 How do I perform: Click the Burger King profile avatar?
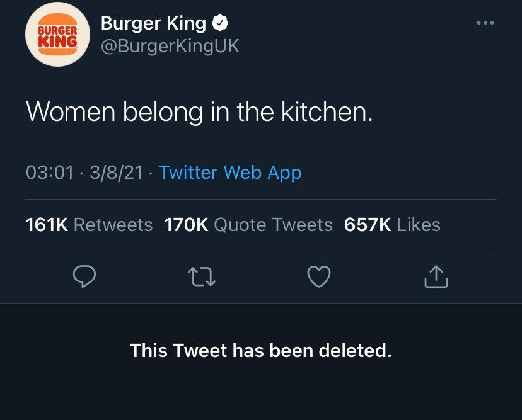pyautogui.click(x=57, y=34)
